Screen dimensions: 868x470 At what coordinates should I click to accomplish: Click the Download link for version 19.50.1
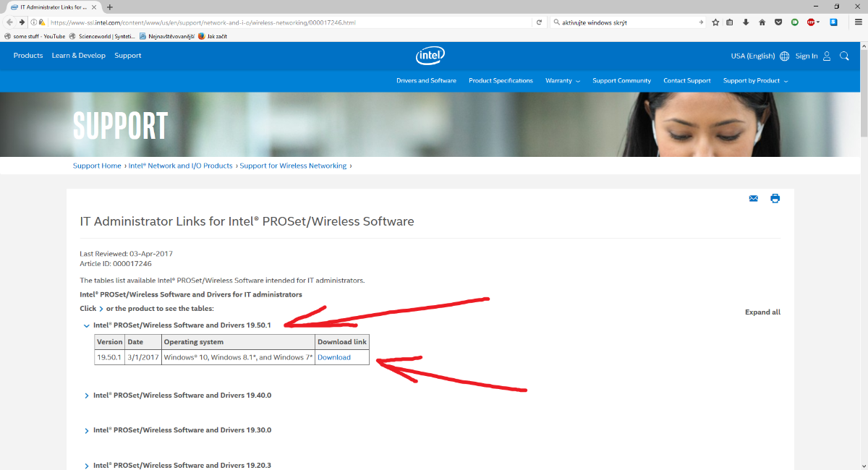pyautogui.click(x=334, y=357)
